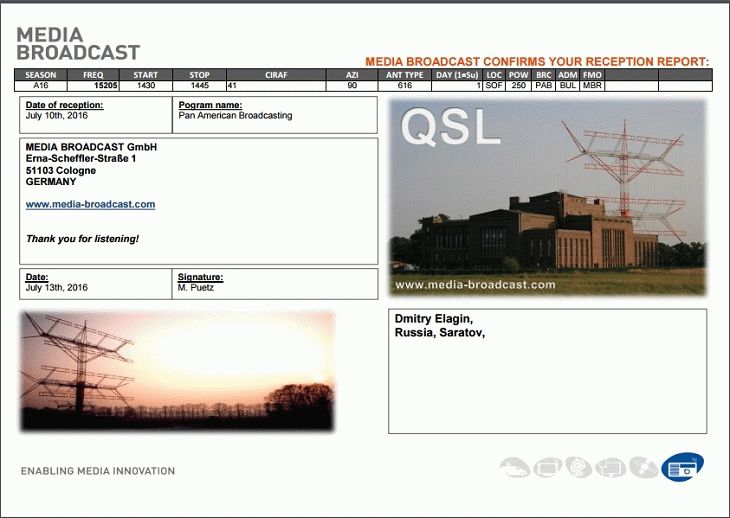Select the SEASON column header
The height and width of the screenshot is (518, 730).
coord(41,74)
